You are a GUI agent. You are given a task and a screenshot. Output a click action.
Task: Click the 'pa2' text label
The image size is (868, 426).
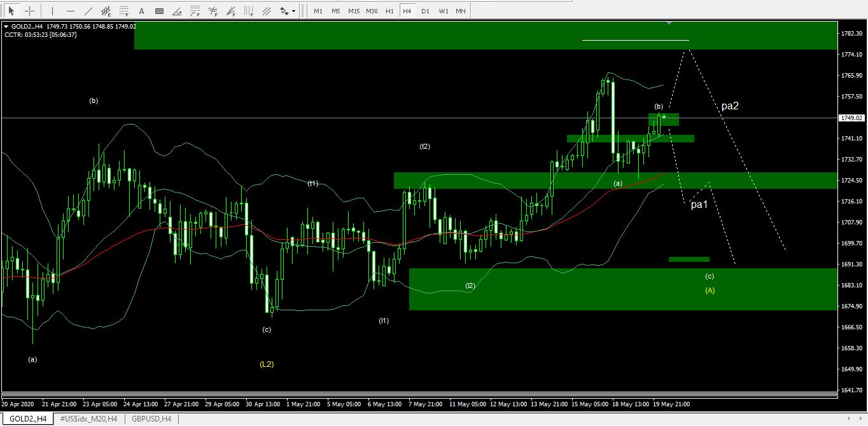(730, 106)
